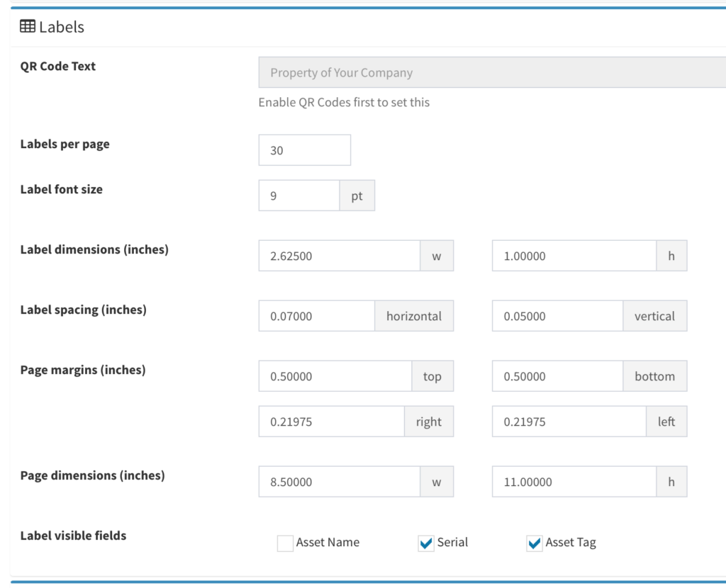Uncheck the Asset Tag checkbox
726x588 pixels.
(535, 543)
